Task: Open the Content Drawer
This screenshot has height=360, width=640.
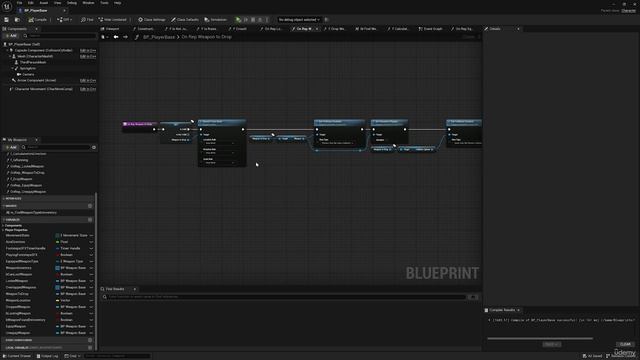Action: [x=17, y=356]
